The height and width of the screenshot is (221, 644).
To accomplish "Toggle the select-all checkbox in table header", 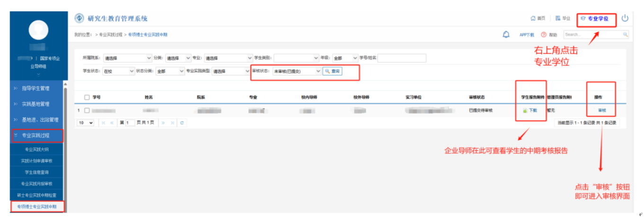I will 87,97.
